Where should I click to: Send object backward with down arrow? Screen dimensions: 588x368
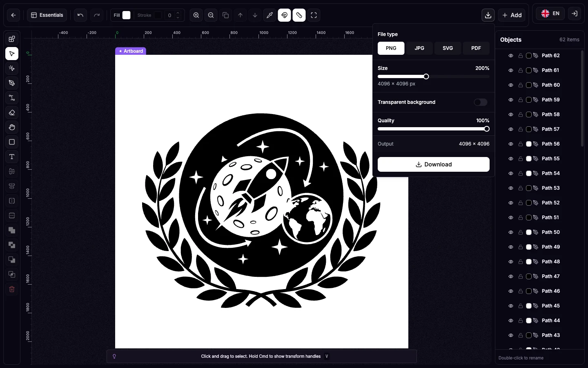[x=255, y=15]
